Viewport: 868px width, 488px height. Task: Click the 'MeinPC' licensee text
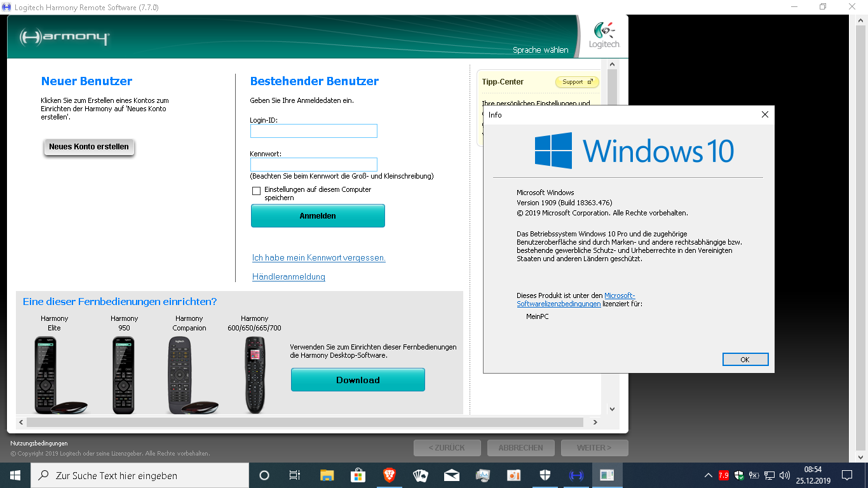click(x=538, y=316)
